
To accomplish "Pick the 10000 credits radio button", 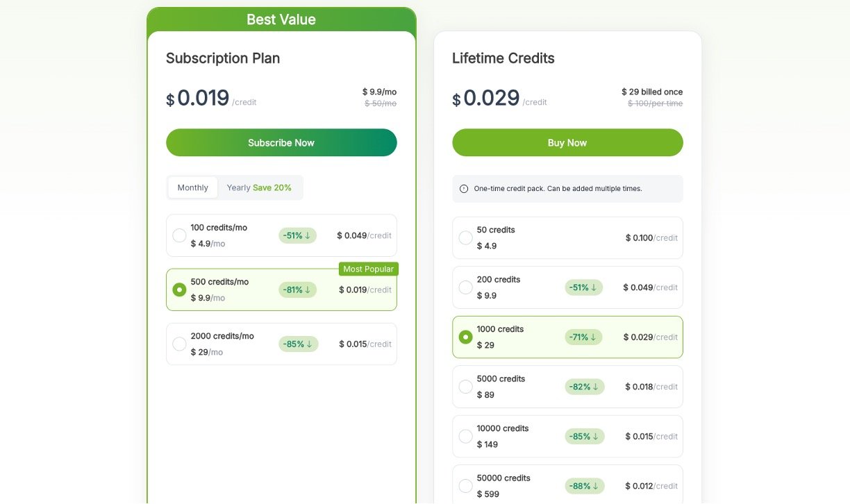I will tap(465, 437).
